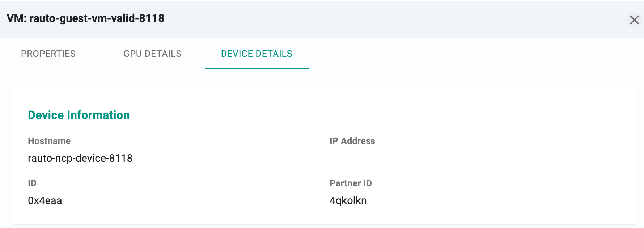This screenshot has width=644, height=228.
Task: Click the ID field label
Action: (x=32, y=183)
